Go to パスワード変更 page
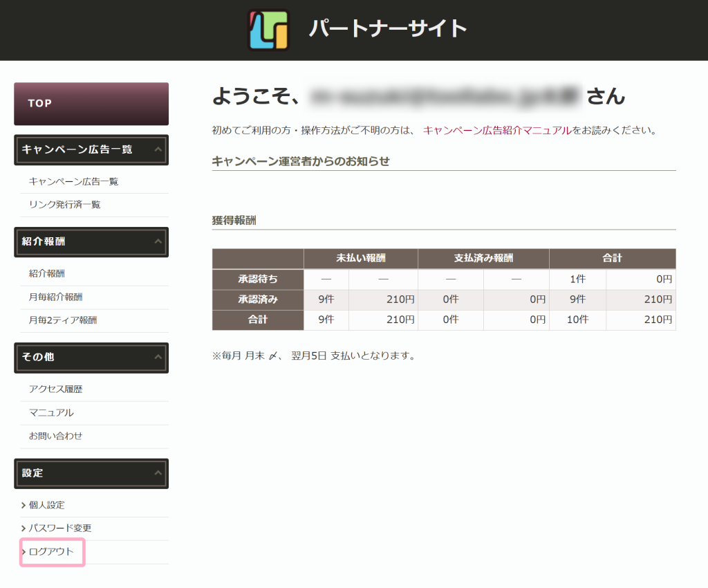Image resolution: width=708 pixels, height=588 pixels. (60, 528)
